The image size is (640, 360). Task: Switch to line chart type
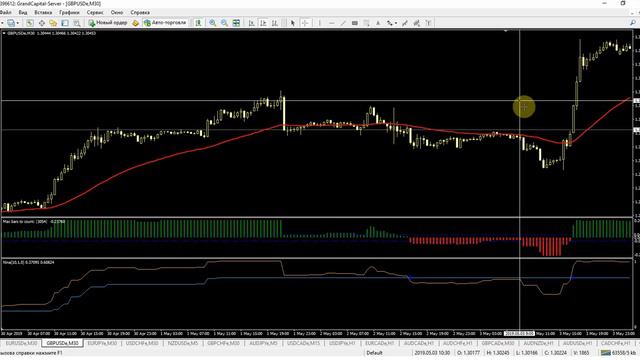[x=275, y=23]
